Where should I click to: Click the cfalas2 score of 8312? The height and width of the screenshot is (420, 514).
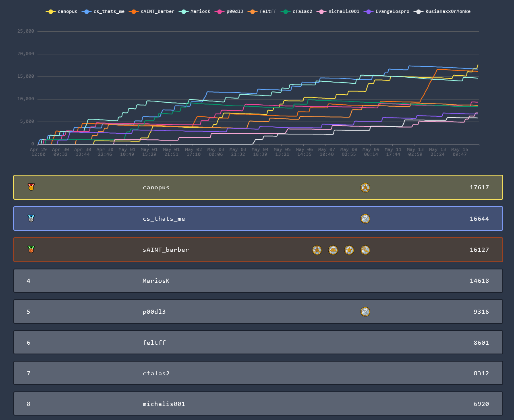pos(481,373)
